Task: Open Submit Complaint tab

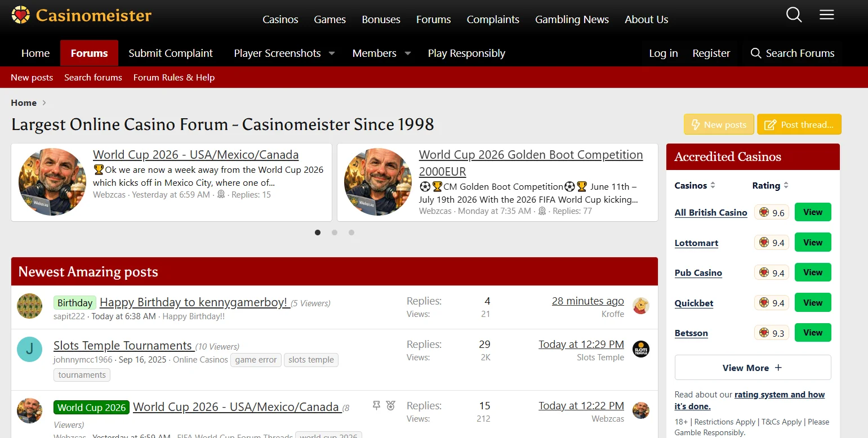Action: pyautogui.click(x=171, y=53)
